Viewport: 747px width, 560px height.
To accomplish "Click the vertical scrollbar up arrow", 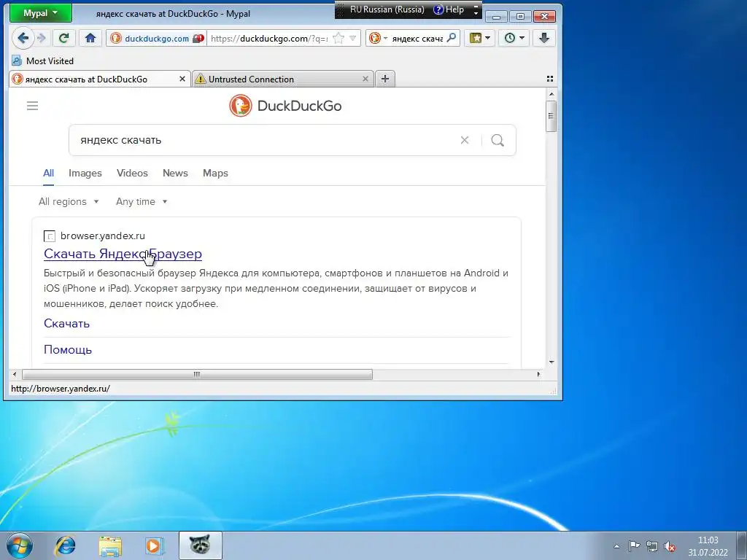I will 551,94.
